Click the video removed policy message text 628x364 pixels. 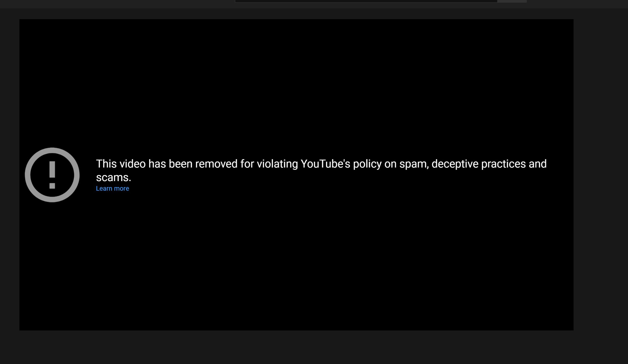pyautogui.click(x=321, y=171)
